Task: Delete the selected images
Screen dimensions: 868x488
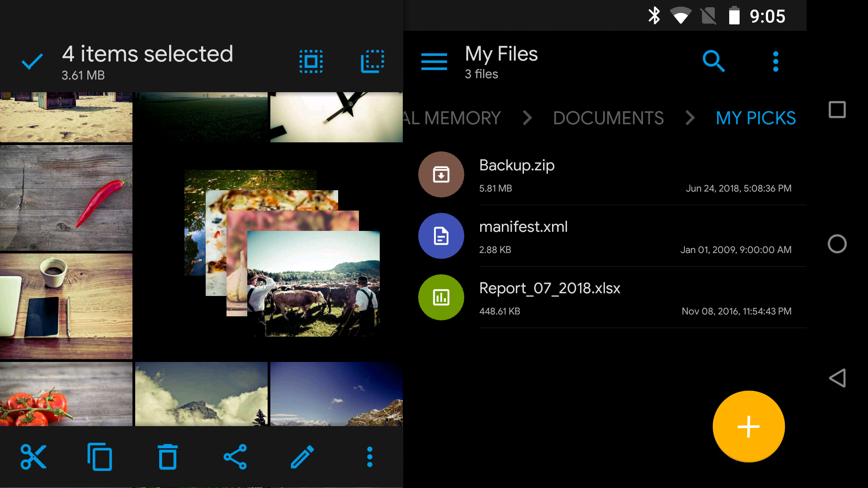Action: pos(167,456)
